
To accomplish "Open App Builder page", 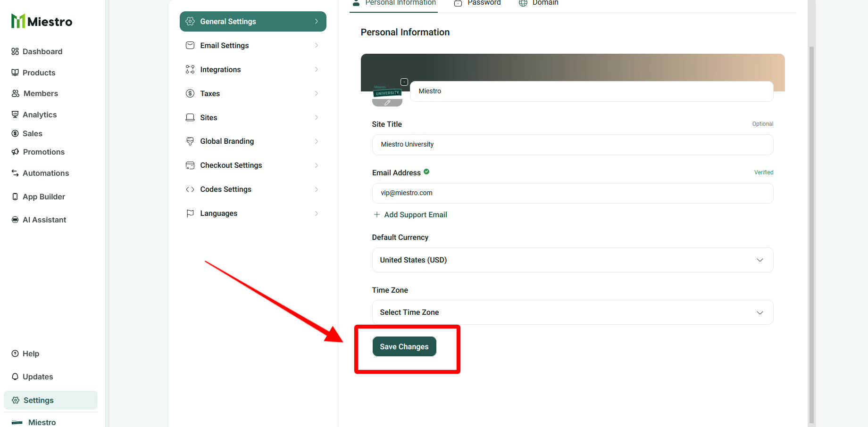I will (x=44, y=197).
